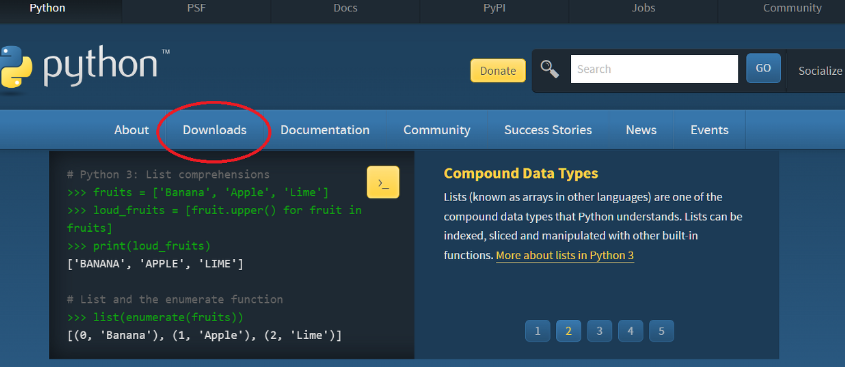Click the fruits list assignment line
The height and width of the screenshot is (367, 845).
point(198,192)
